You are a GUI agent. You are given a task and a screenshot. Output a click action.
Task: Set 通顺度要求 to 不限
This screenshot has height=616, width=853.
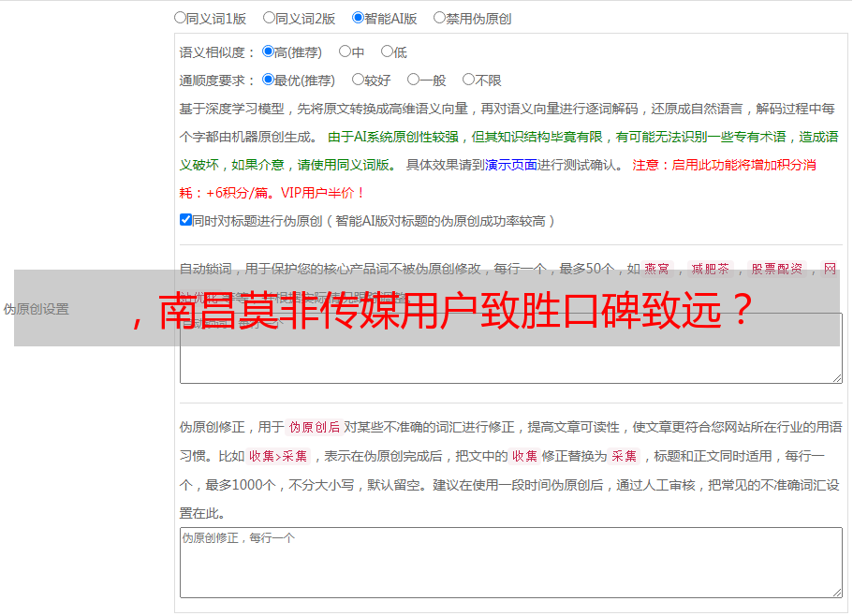point(468,80)
